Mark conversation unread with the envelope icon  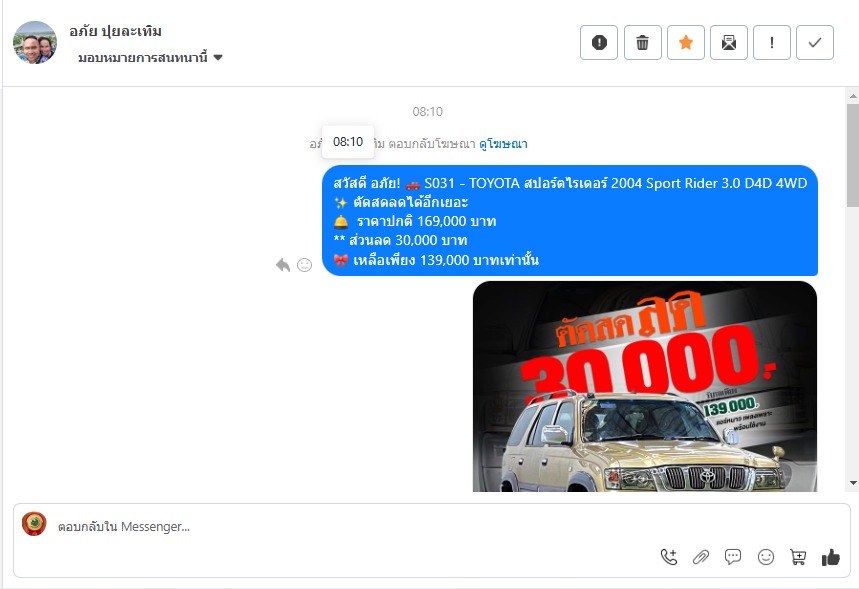(x=729, y=42)
